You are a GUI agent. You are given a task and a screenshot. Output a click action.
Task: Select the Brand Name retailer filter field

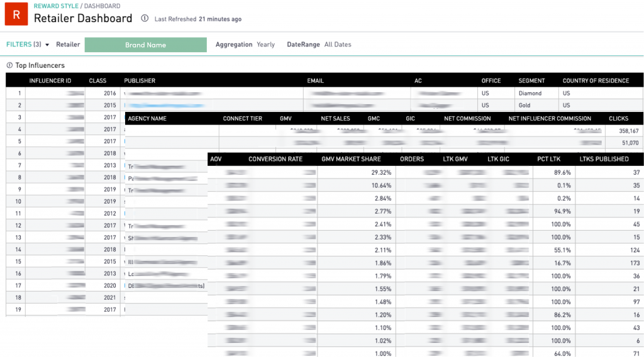pyautogui.click(x=145, y=45)
